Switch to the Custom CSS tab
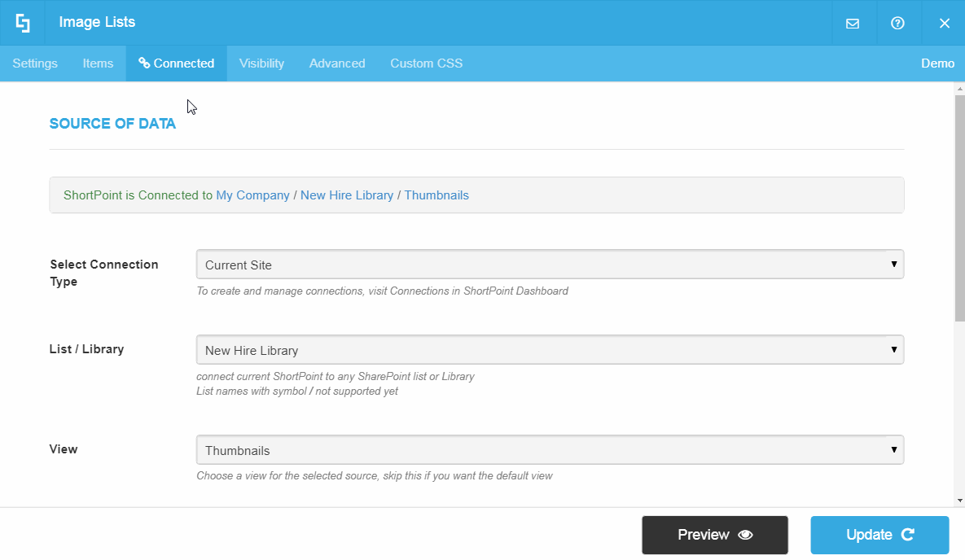 click(x=426, y=63)
